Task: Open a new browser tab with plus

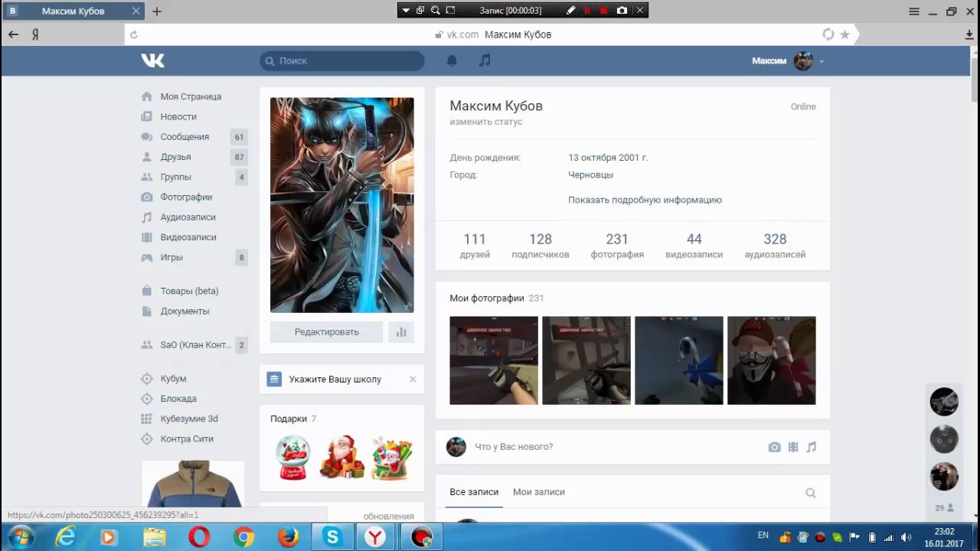Action: 157,11
